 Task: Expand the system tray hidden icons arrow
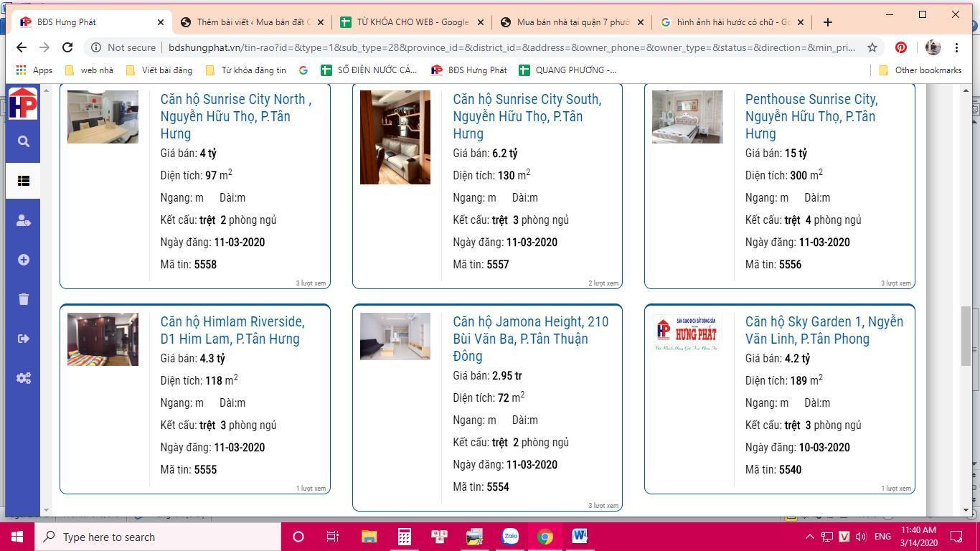coord(809,537)
